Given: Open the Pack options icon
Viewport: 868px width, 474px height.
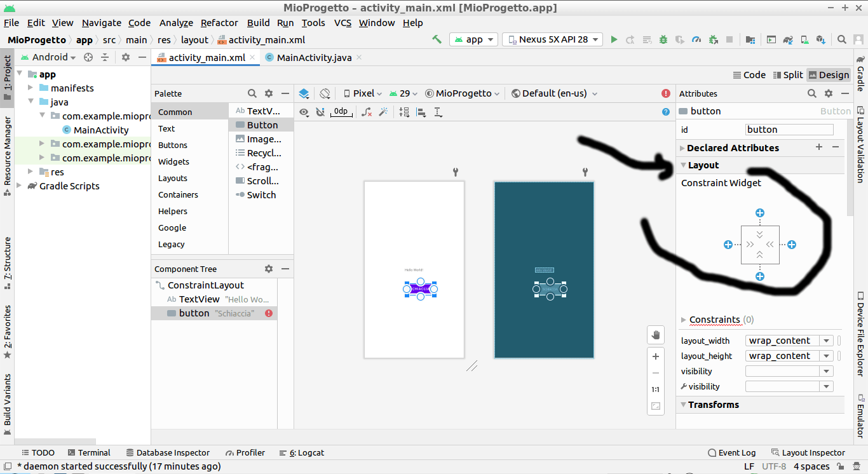Looking at the screenshot, I should (404, 112).
